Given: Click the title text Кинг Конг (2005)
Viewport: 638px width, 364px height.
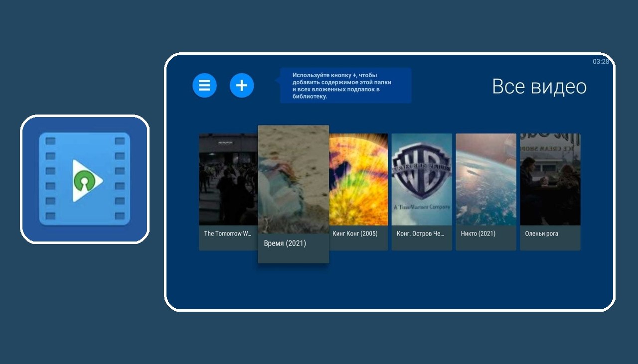Looking at the screenshot, I should point(355,234).
